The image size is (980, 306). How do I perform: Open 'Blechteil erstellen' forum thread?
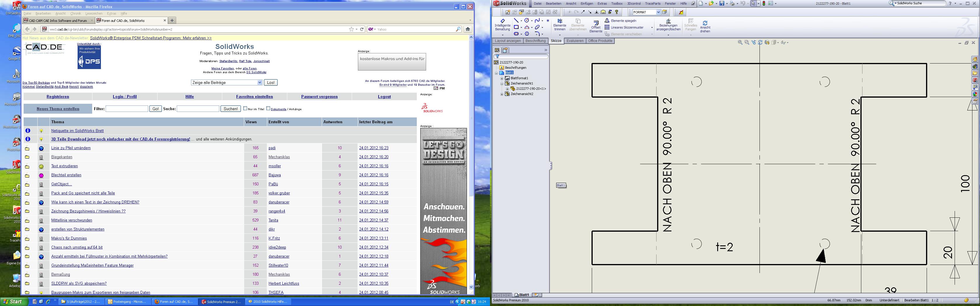[66, 175]
